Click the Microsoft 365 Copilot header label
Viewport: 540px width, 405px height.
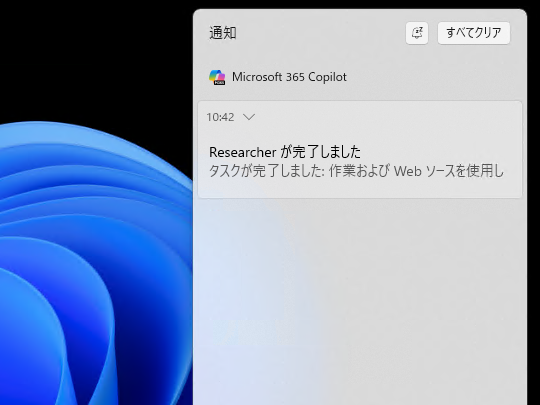pyautogui.click(x=289, y=77)
